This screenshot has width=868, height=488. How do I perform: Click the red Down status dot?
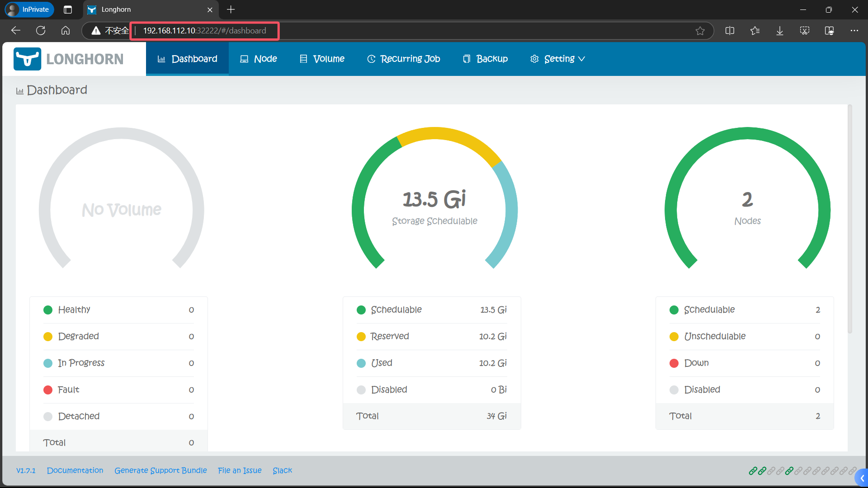(x=674, y=363)
